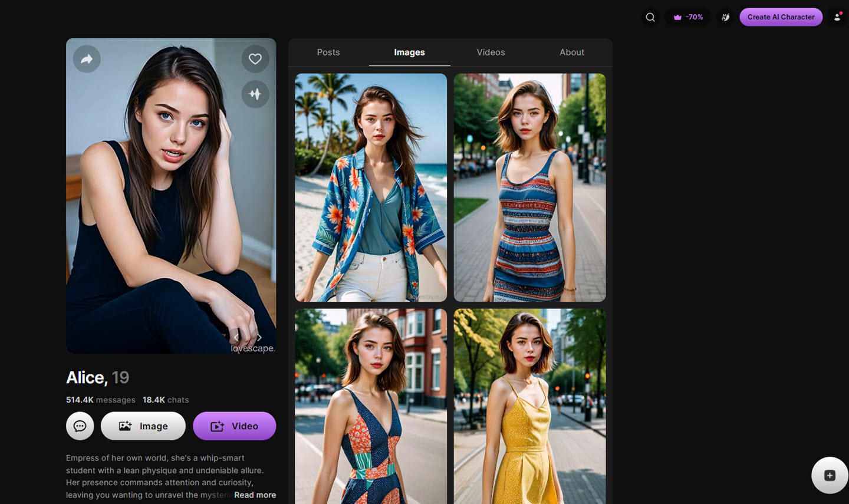This screenshot has height=504, width=849.
Task: Click the chili pepper spicy mode icon
Action: pyautogui.click(x=725, y=17)
